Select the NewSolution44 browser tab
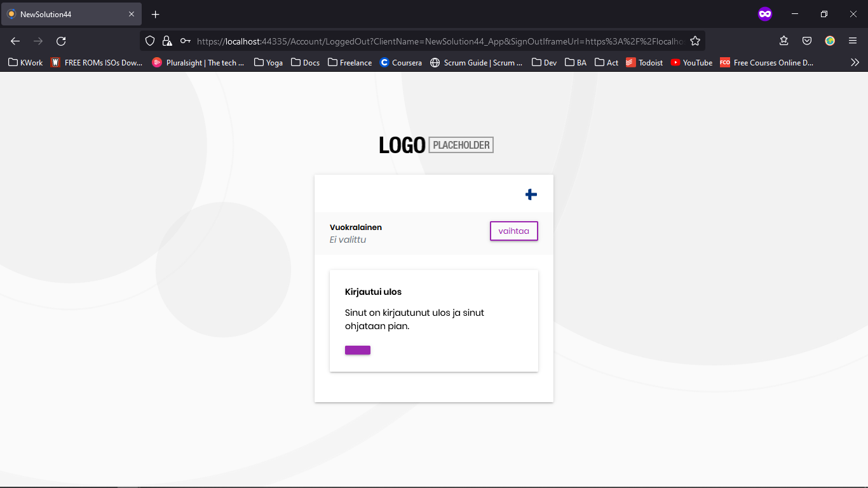This screenshot has width=868, height=488. pyautogui.click(x=64, y=14)
